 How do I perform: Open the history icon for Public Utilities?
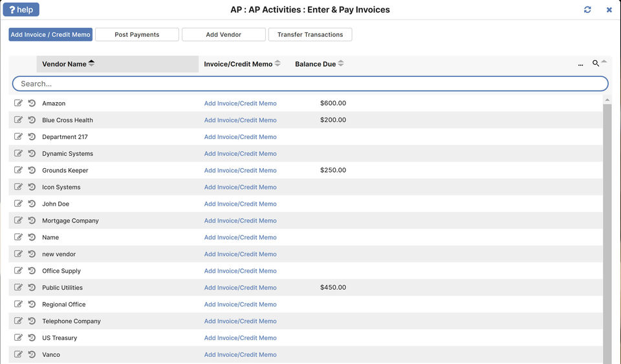(32, 288)
